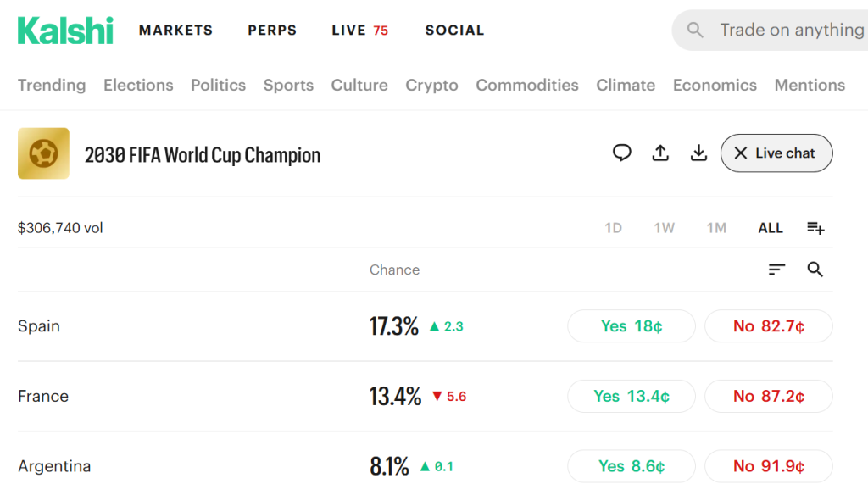This screenshot has height=495, width=868.
Task: Click the add to list icon
Action: pos(815,227)
